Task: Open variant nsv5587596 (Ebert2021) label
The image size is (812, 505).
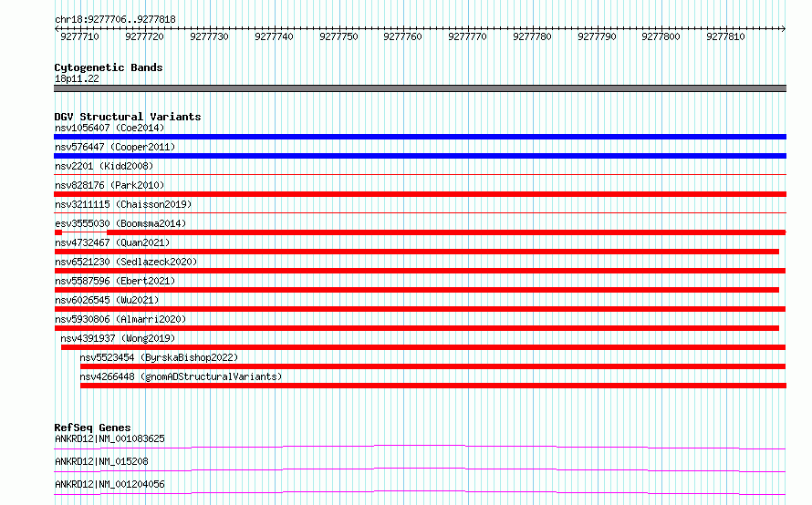Action: click(x=115, y=281)
